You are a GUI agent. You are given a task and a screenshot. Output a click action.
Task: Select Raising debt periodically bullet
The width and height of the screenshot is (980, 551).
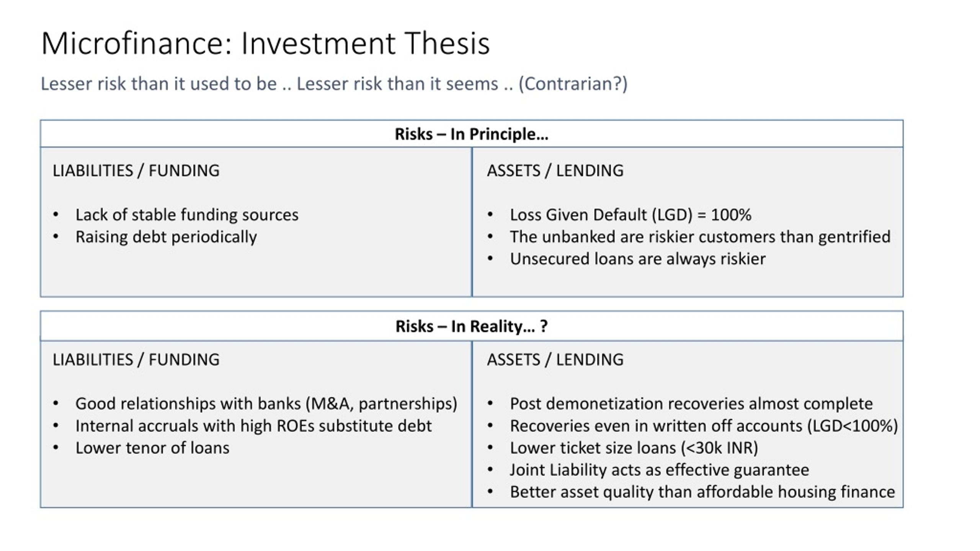[166, 237]
